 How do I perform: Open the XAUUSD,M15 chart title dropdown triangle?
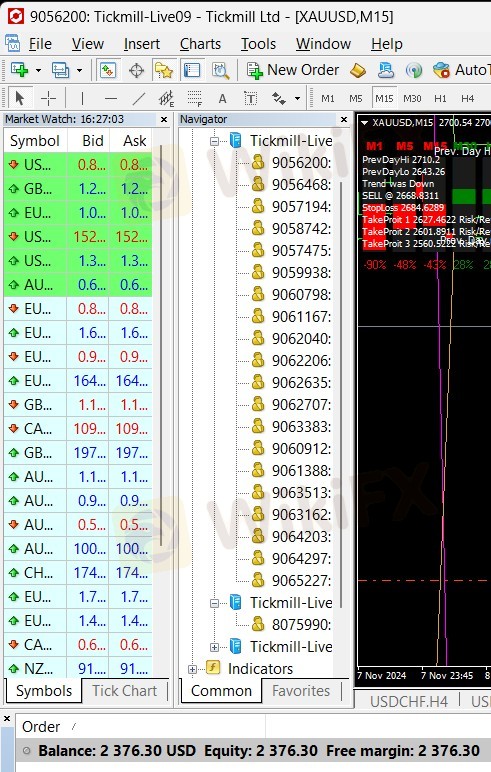point(364,123)
